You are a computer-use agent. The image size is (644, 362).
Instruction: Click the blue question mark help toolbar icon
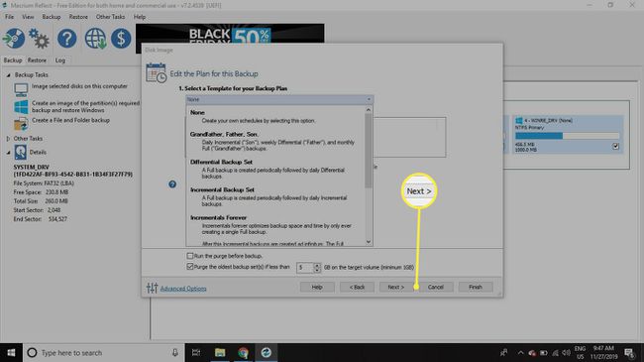[x=67, y=39]
